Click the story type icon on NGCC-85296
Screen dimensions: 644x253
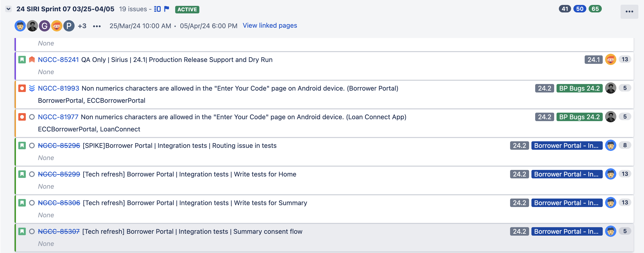coord(22,146)
